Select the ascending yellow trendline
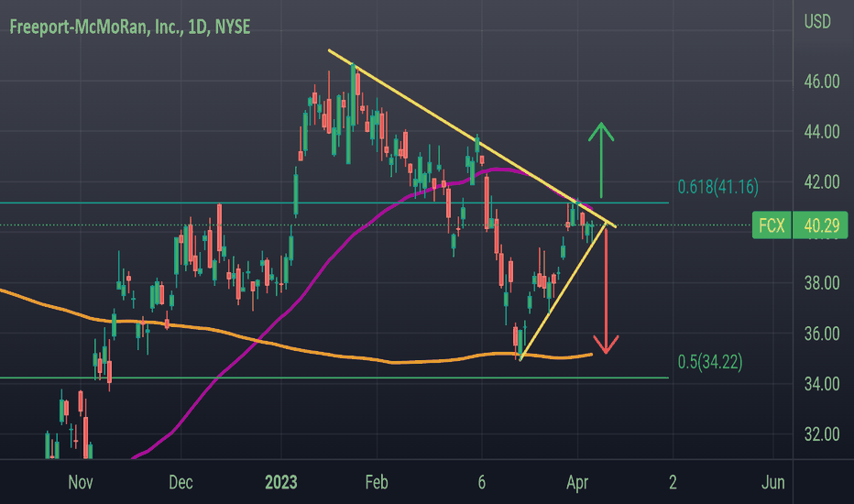Screen dimensions: 854x504 tap(563, 292)
